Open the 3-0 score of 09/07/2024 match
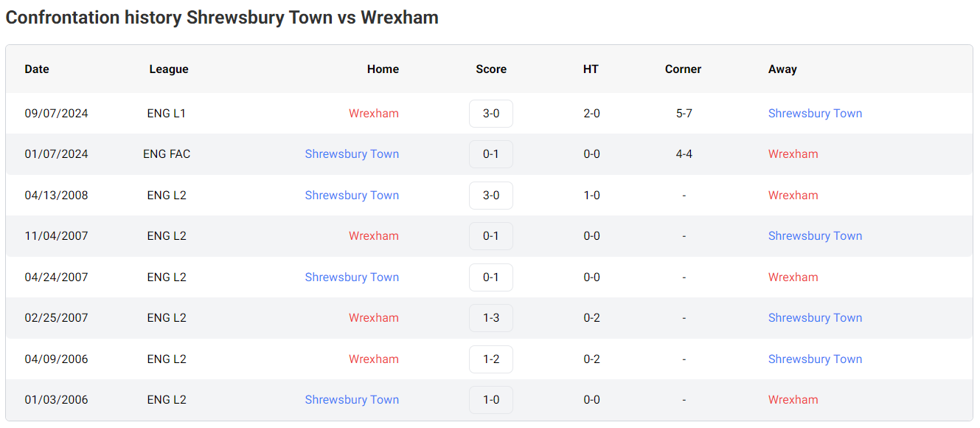The image size is (980, 428). pyautogui.click(x=490, y=114)
